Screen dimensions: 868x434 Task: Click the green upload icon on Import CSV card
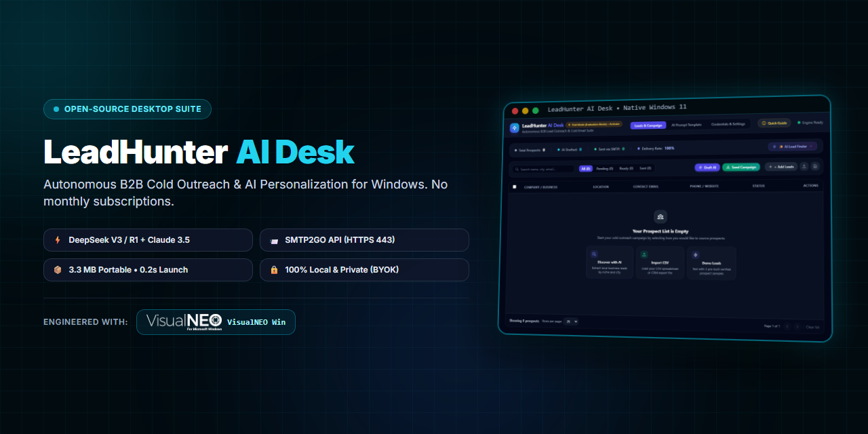tap(644, 254)
